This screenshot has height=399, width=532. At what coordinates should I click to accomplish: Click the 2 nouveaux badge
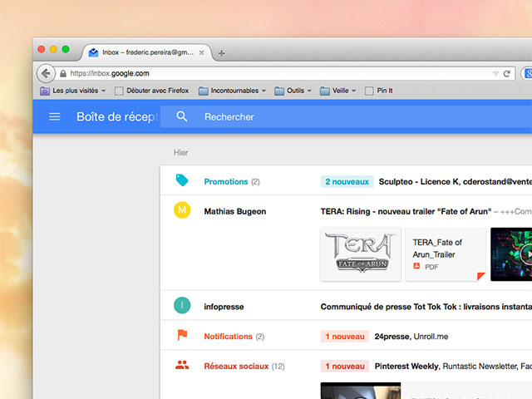(347, 181)
